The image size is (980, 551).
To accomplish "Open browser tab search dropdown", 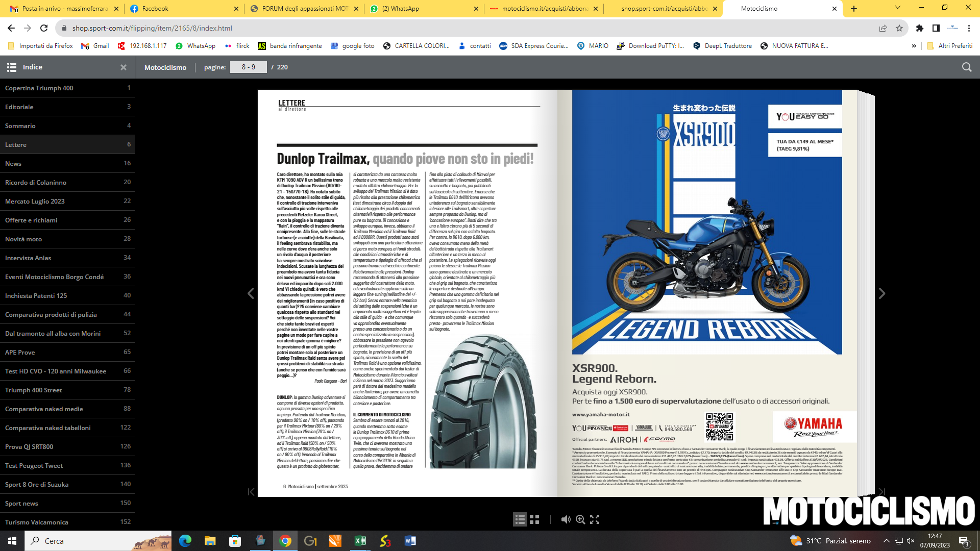I will tap(897, 8).
